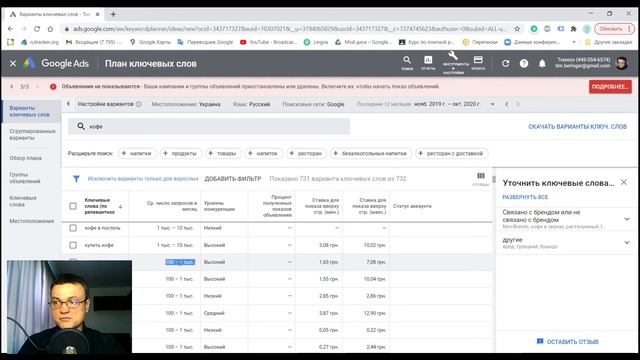
Task: Click the browser address bar
Action: [x=286, y=29]
